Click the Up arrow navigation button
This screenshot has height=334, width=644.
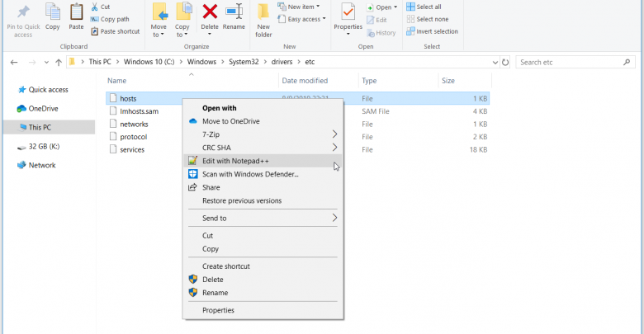58,62
